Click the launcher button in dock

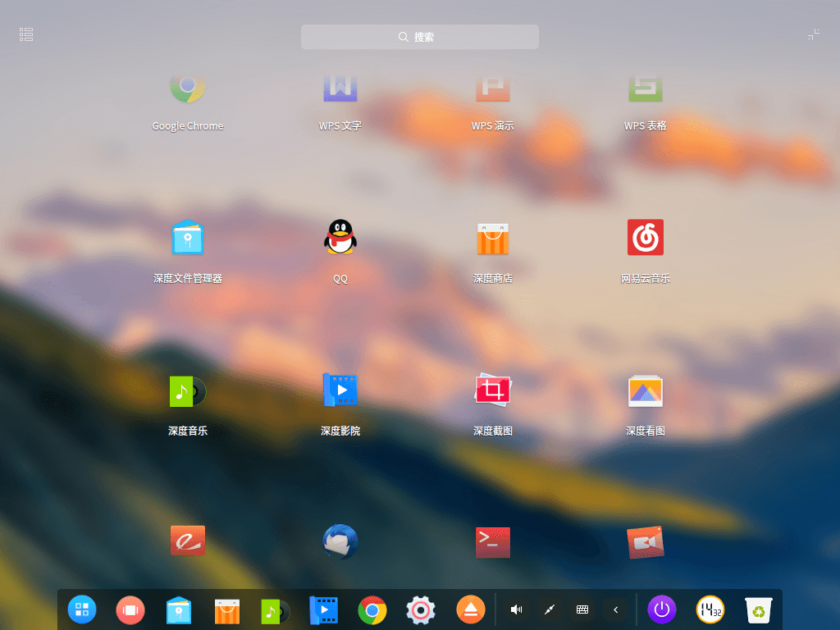pos(82,609)
